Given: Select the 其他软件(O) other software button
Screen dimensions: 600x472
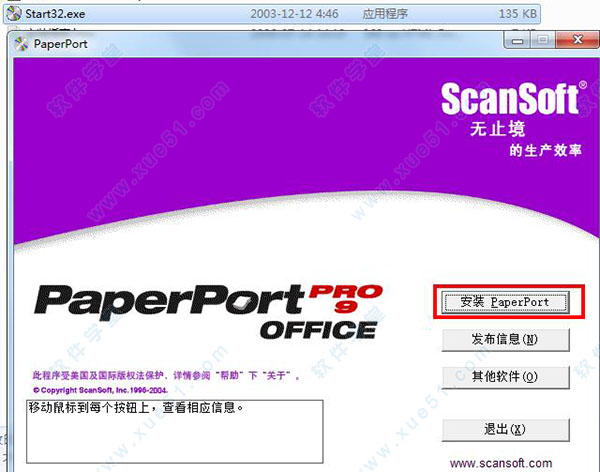Looking at the screenshot, I should coord(505,377).
